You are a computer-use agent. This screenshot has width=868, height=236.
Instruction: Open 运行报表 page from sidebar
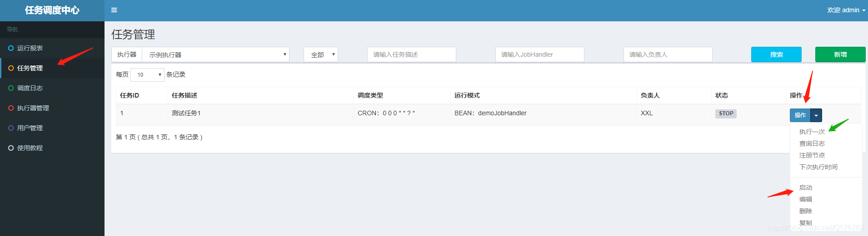point(52,48)
